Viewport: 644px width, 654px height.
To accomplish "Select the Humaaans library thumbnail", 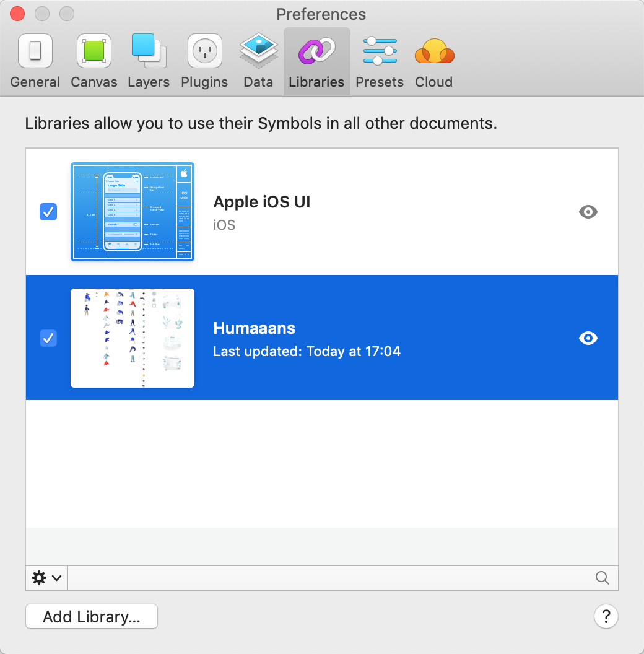I will pos(133,338).
